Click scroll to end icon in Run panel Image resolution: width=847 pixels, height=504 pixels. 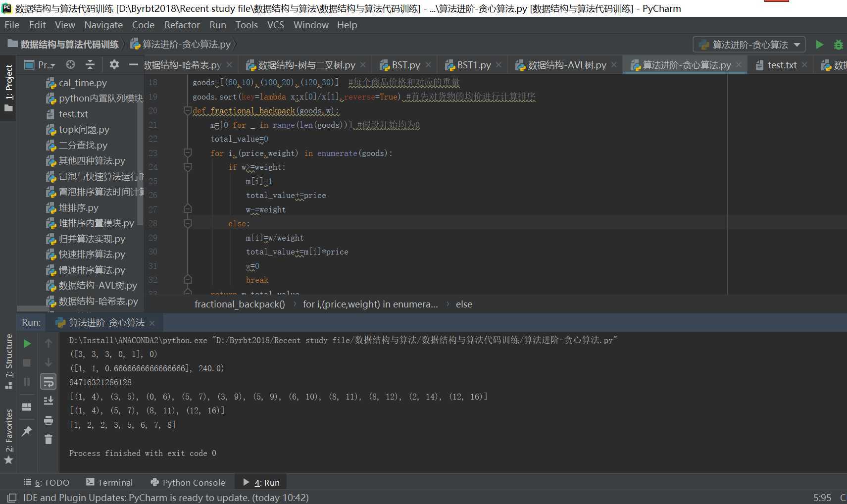click(49, 401)
